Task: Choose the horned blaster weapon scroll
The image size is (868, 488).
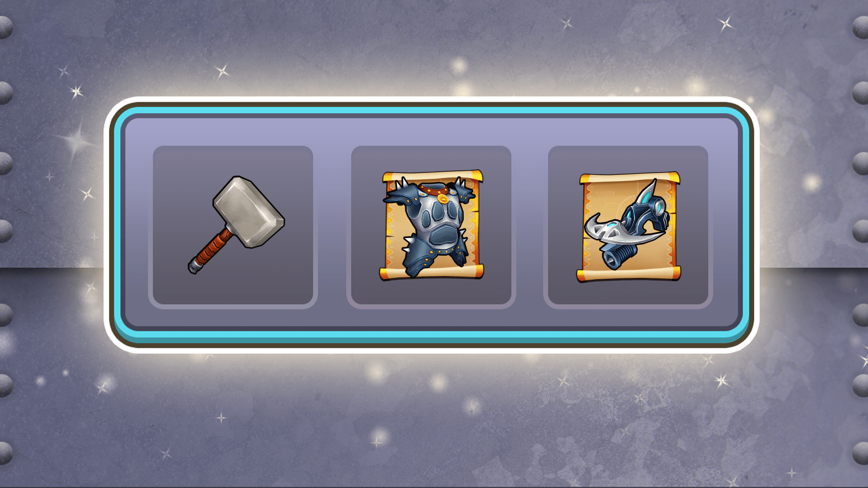Action: [x=628, y=227]
